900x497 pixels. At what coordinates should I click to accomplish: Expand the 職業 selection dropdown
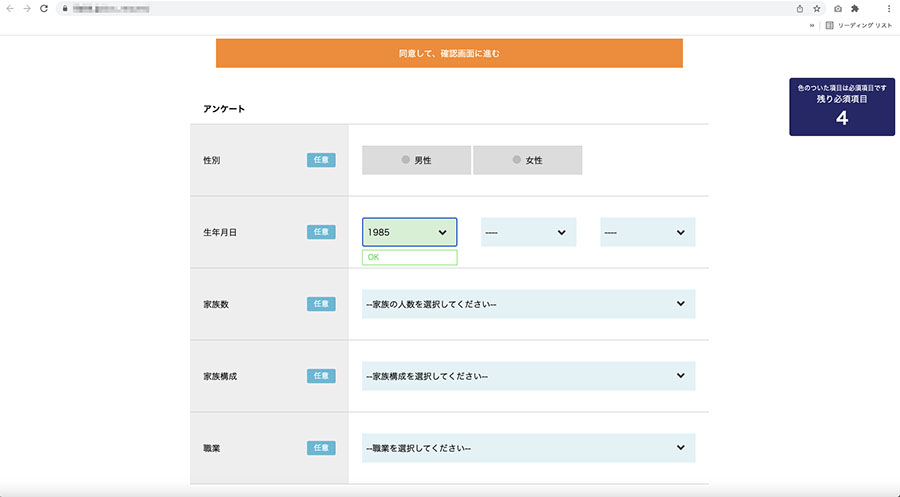[x=528, y=447]
